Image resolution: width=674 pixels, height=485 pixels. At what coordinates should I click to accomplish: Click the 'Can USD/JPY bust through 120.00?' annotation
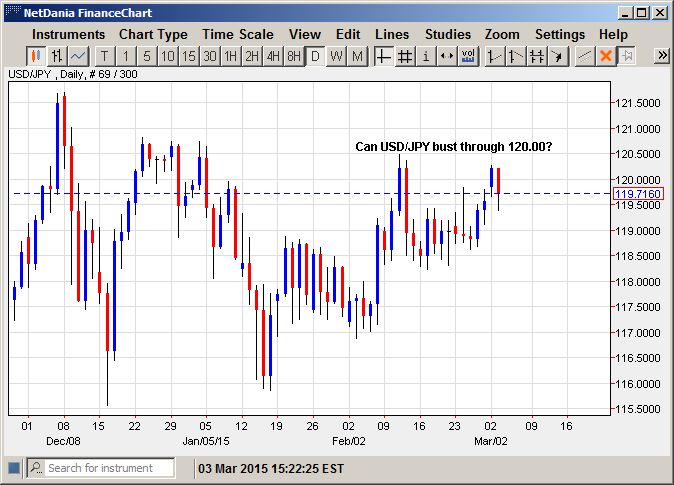pos(453,147)
